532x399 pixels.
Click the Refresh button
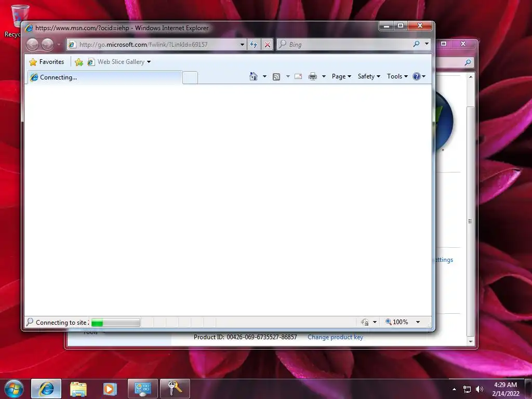(x=254, y=45)
